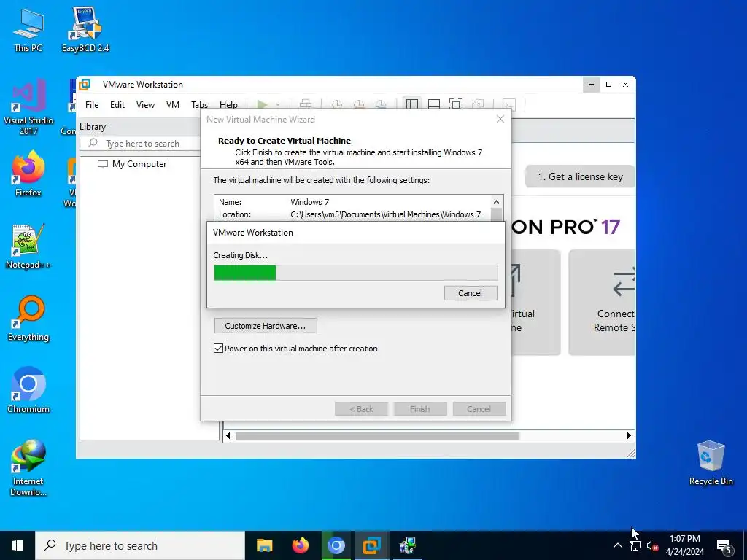Open the Tabs menu in VMware Workstation
747x560 pixels.
click(x=199, y=105)
